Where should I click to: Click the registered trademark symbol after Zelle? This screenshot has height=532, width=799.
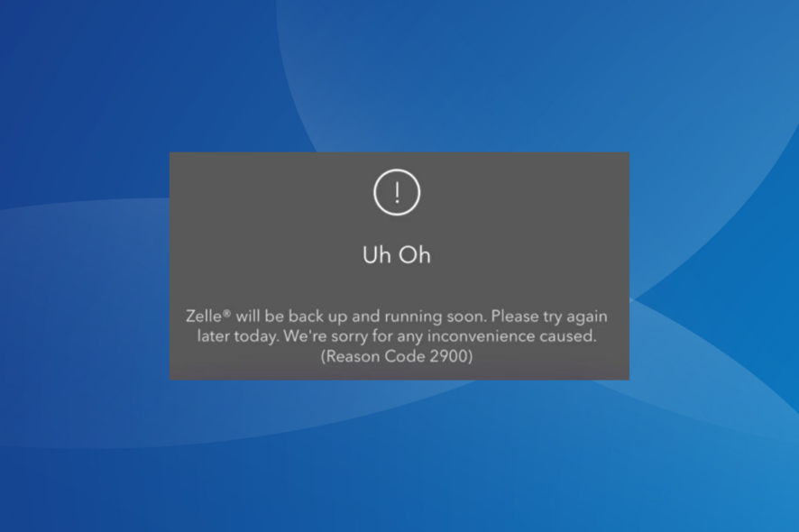click(x=227, y=312)
